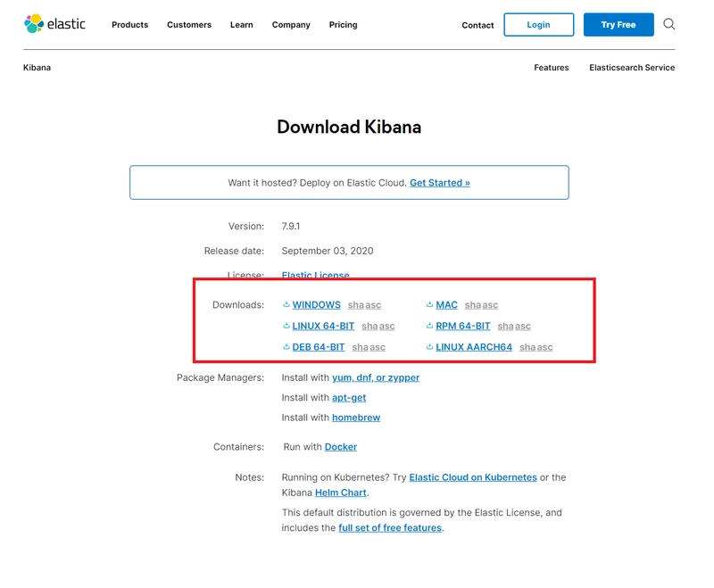Download the RPM 64-BIT package
Viewport: 714px width, 588px height.
(x=463, y=326)
